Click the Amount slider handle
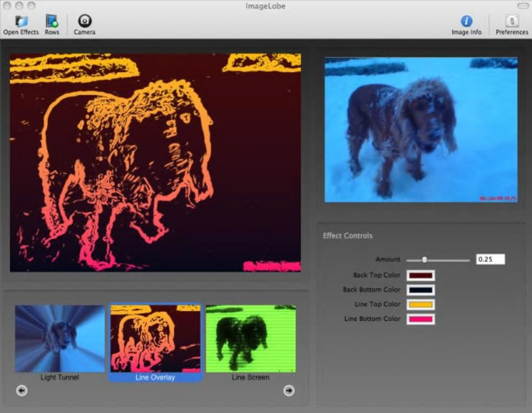Viewport: 532px width, 413px height. coord(425,260)
